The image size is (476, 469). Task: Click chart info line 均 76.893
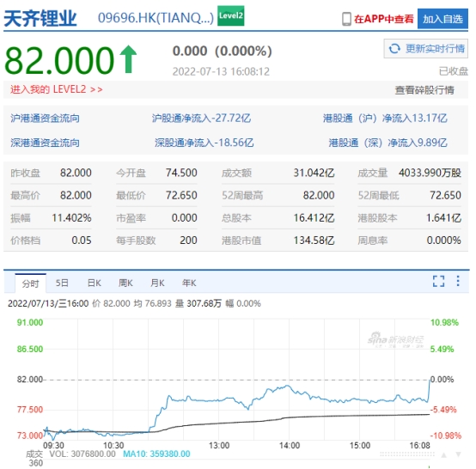pos(152,303)
